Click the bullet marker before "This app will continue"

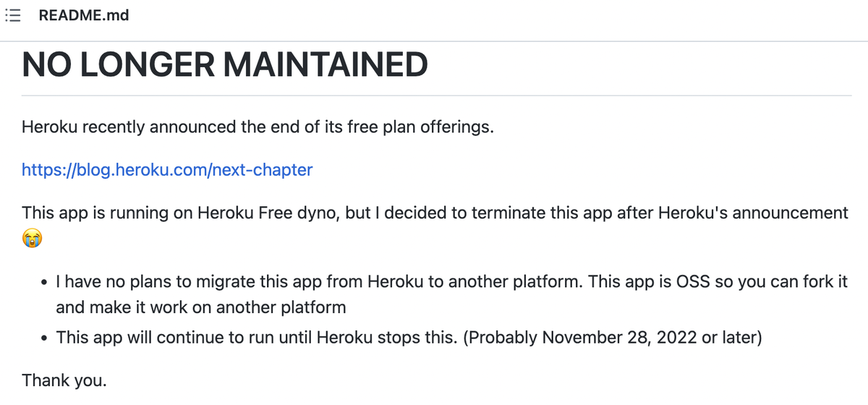pos(46,338)
